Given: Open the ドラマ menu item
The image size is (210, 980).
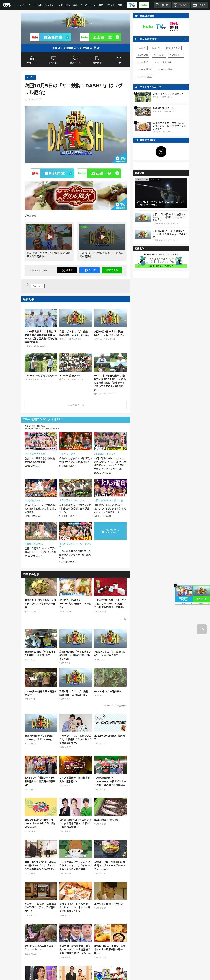Looking at the screenshot, I should 20,5.
